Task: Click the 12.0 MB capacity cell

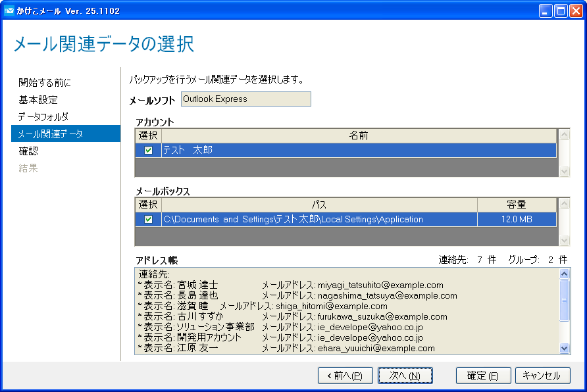Action: (x=517, y=219)
